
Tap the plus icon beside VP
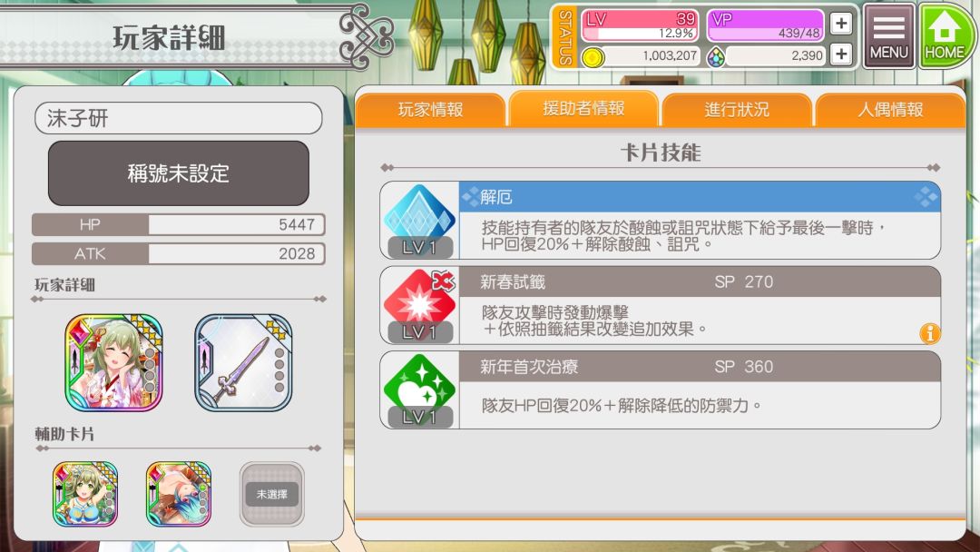(841, 24)
